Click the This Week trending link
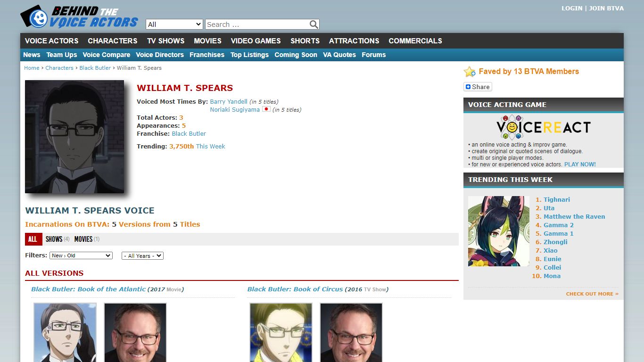The image size is (644, 362). pos(211,146)
